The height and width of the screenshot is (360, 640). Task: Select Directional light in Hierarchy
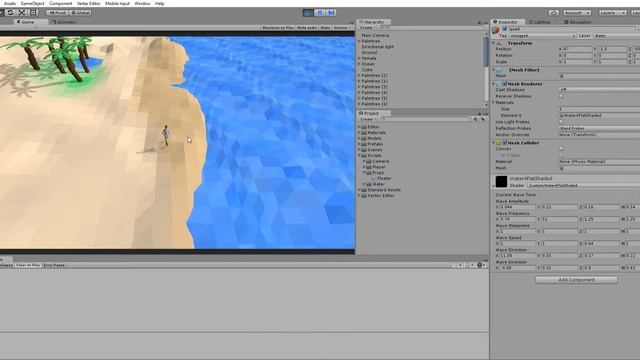[x=378, y=47]
